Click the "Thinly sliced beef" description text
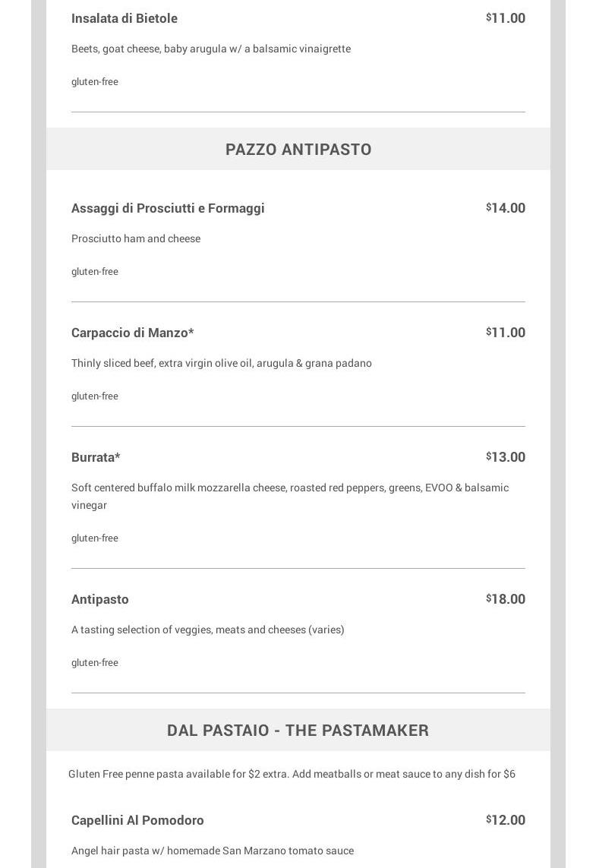Image resolution: width=596 pixels, height=868 pixels. click(x=222, y=363)
